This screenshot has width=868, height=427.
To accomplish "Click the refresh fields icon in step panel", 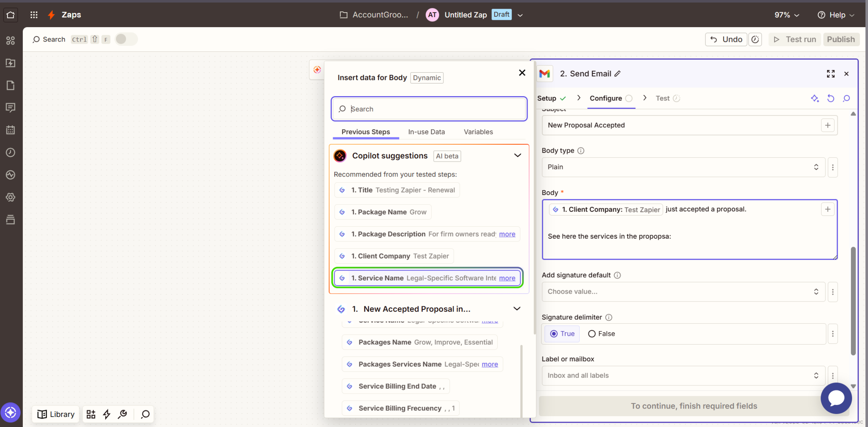I will 830,98.
